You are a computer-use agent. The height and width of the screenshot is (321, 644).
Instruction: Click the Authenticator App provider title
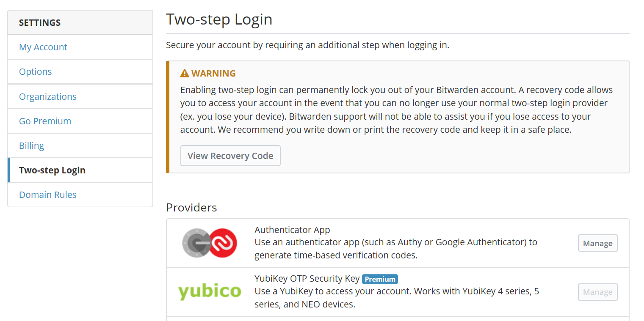tap(292, 230)
